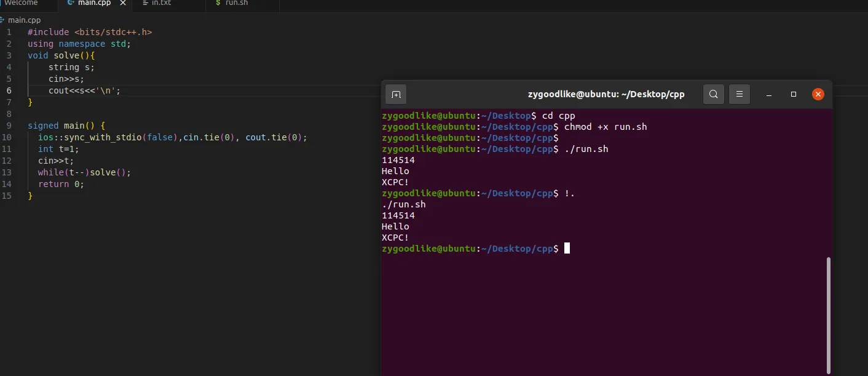Click 'chmod +x run.sh' command in terminal
This screenshot has width=868, height=376.
606,127
